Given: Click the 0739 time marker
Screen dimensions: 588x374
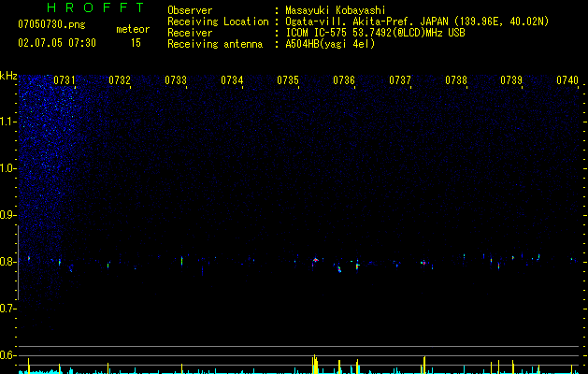Looking at the screenshot, I should point(511,80).
